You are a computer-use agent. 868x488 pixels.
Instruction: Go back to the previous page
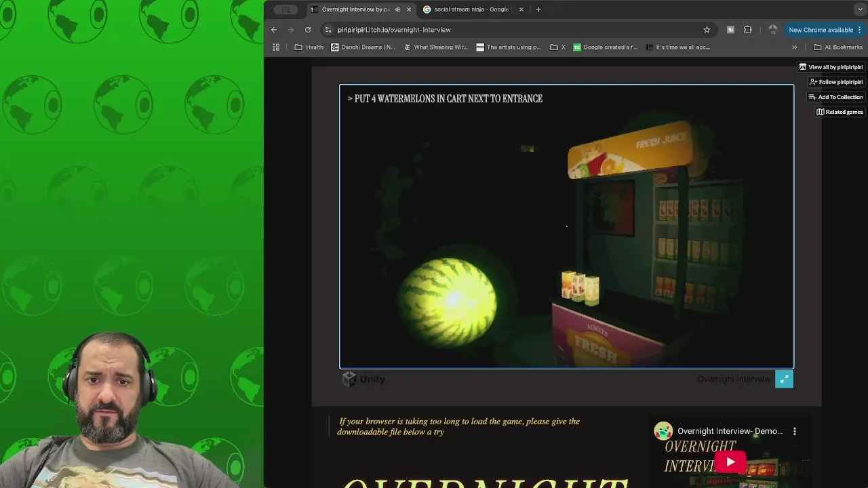coord(274,30)
